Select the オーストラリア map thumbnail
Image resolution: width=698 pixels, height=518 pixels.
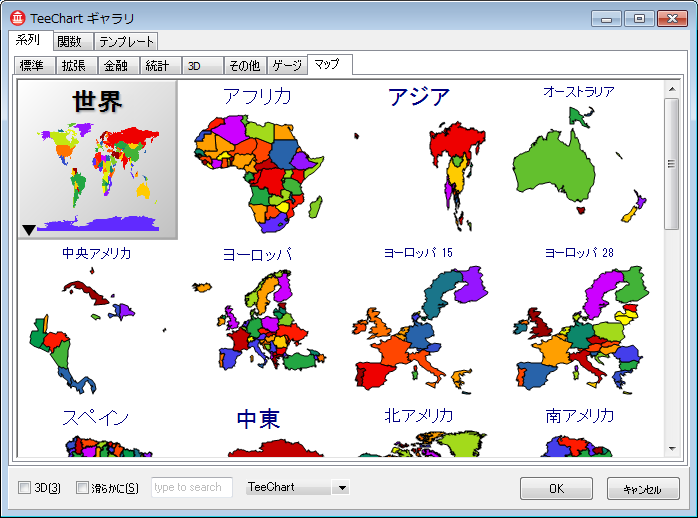pyautogui.click(x=579, y=160)
